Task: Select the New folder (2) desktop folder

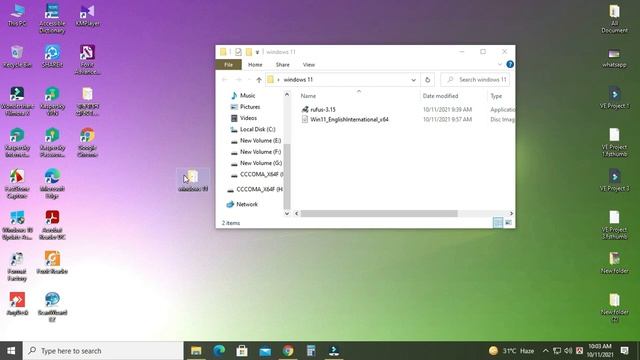Action: [614, 307]
